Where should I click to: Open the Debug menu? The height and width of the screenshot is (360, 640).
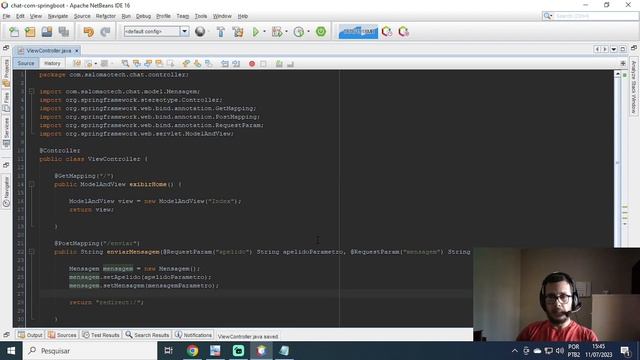click(143, 16)
